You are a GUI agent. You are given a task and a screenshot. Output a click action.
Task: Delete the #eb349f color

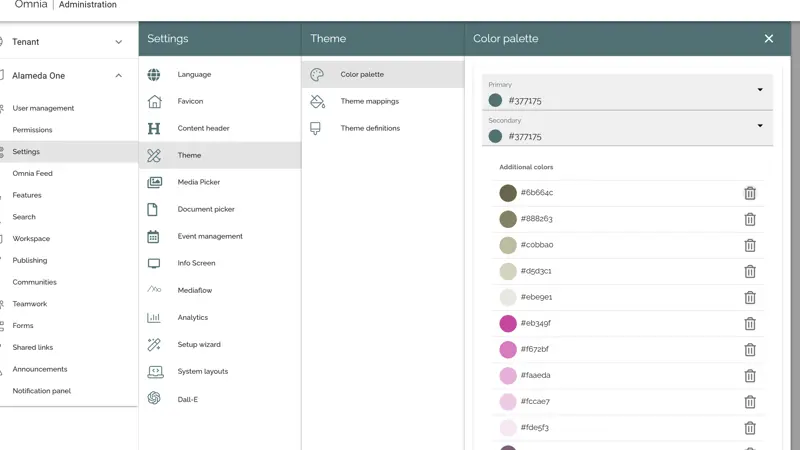[x=749, y=323]
